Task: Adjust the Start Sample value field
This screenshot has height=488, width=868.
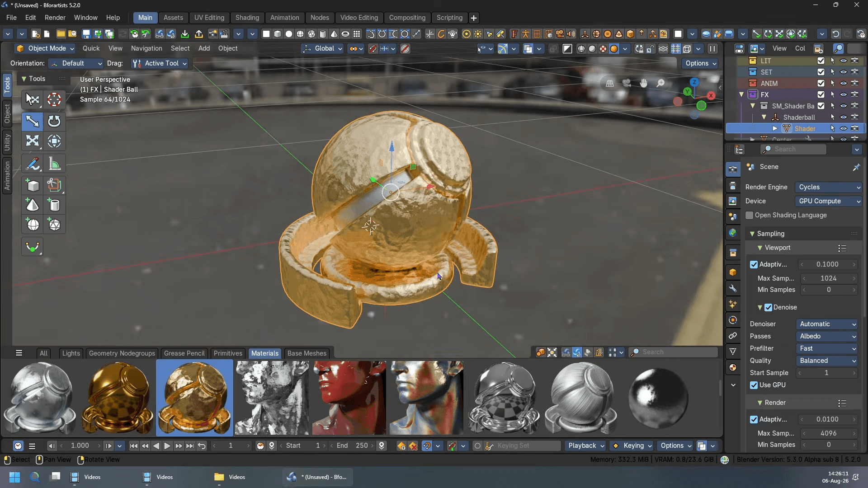Action: click(x=827, y=373)
